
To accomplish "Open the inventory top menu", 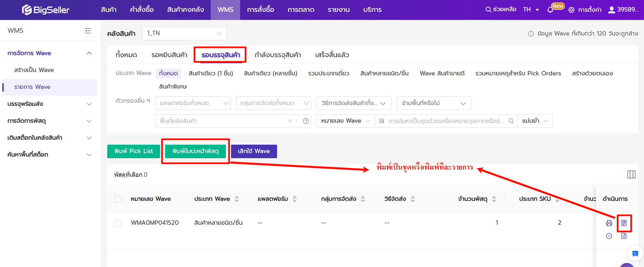I will coord(185,10).
